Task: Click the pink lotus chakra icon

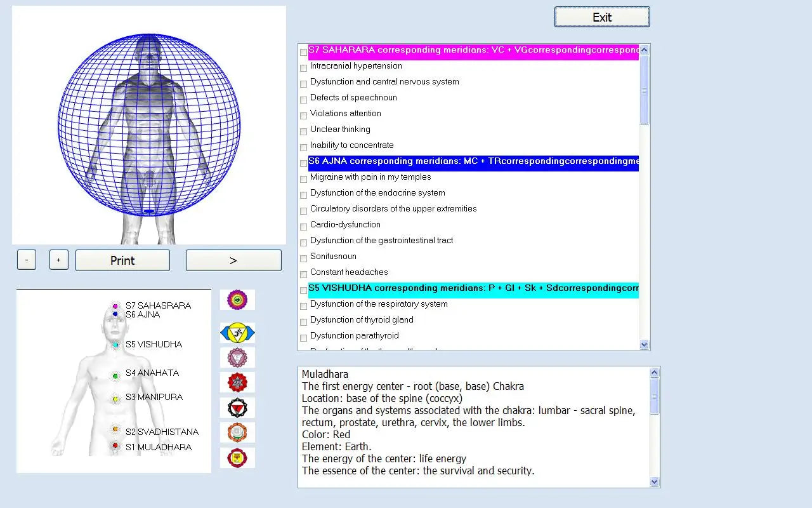Action: coord(237,358)
